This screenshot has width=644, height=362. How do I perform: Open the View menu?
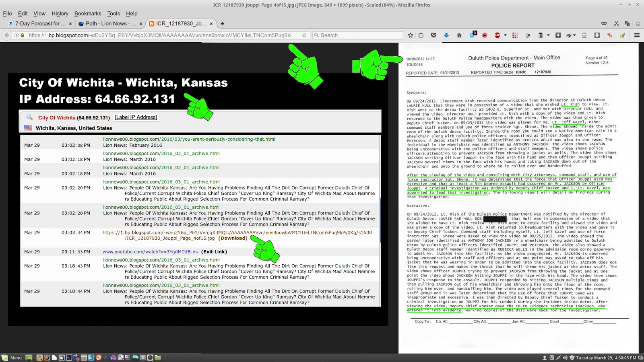point(39,13)
